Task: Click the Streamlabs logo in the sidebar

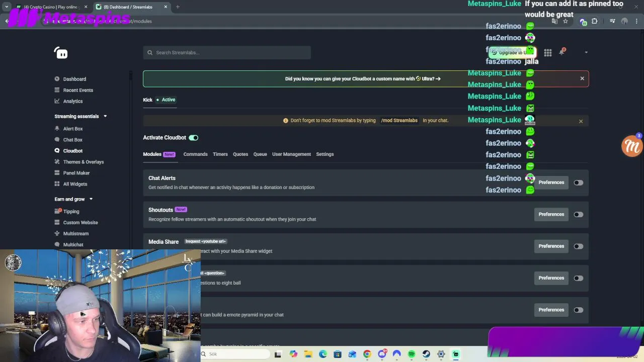Action: coord(61,53)
